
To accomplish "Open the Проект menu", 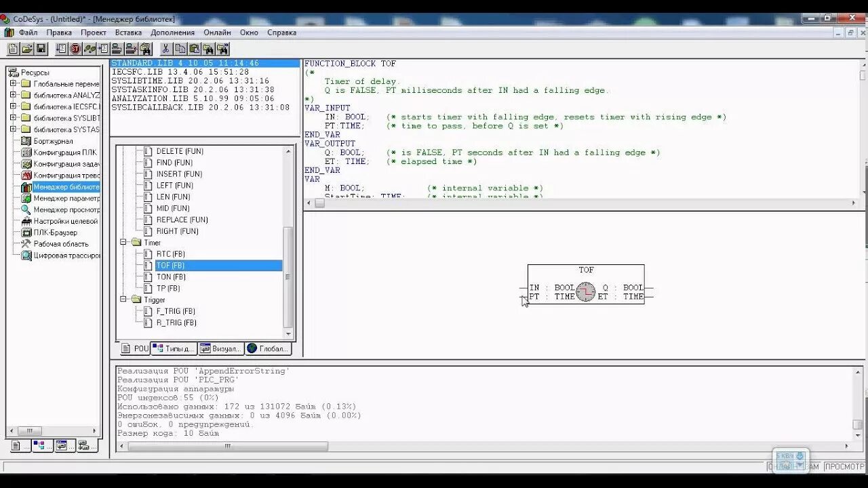I will pos(94,32).
